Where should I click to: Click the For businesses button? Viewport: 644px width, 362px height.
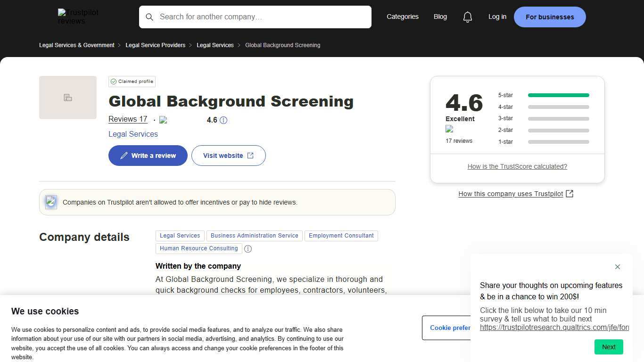pos(550,17)
